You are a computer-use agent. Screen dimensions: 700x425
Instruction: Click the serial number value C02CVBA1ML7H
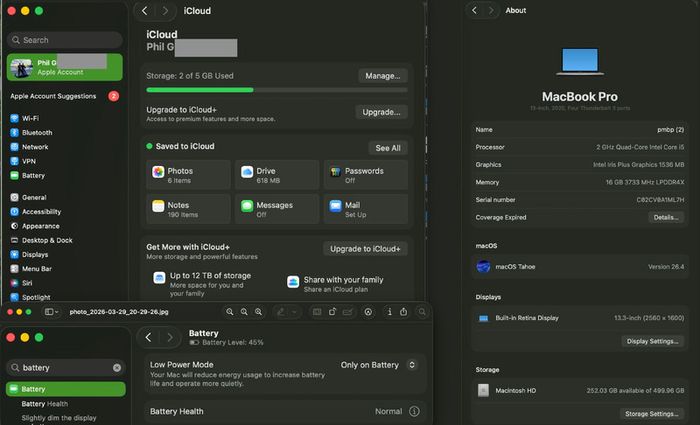tap(660, 200)
